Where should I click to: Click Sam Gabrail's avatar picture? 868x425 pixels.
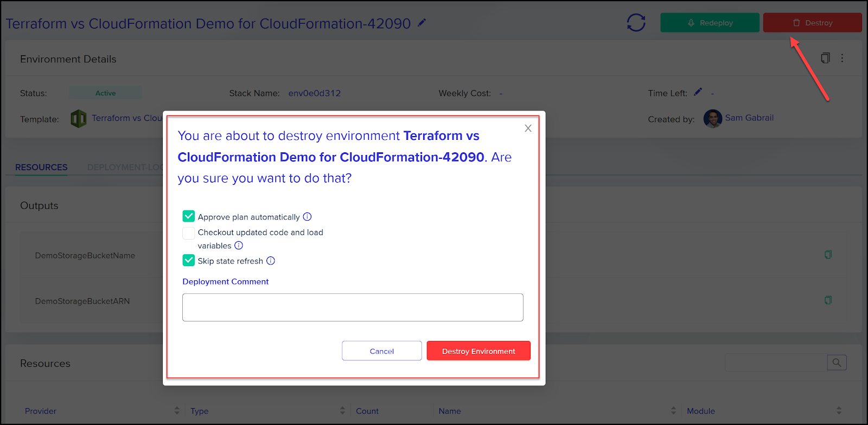712,118
